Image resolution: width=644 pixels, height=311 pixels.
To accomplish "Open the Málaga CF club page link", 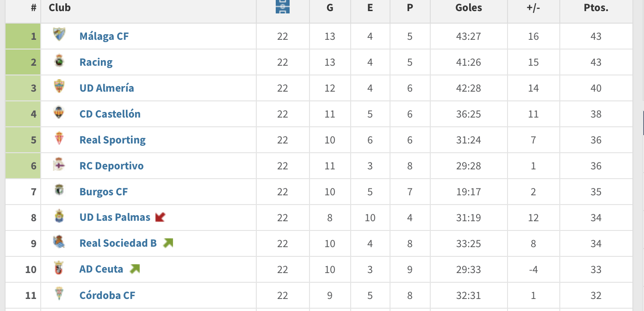I will pos(104,36).
